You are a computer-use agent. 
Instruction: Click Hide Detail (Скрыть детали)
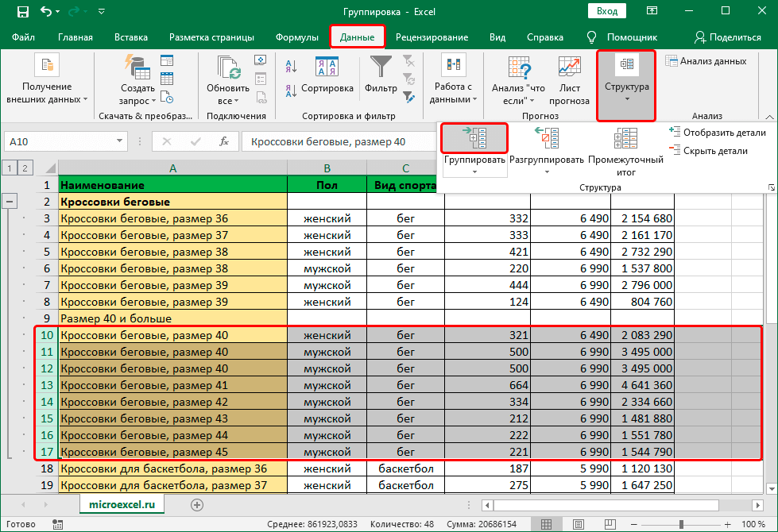pyautogui.click(x=709, y=151)
